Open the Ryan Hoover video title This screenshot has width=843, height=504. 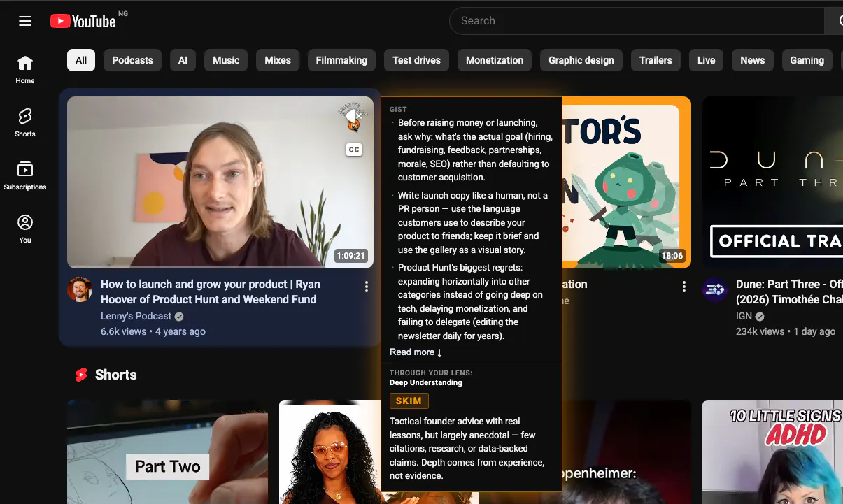[211, 291]
